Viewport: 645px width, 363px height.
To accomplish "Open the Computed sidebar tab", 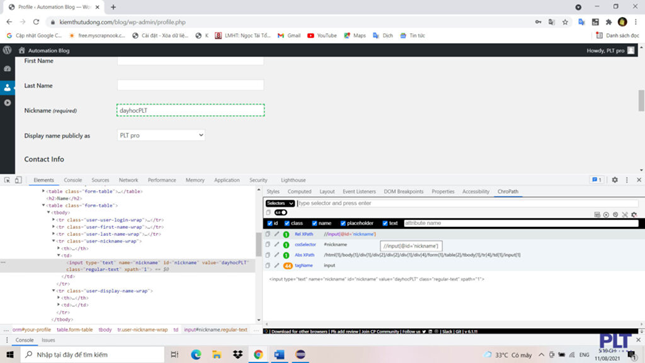I will (299, 191).
